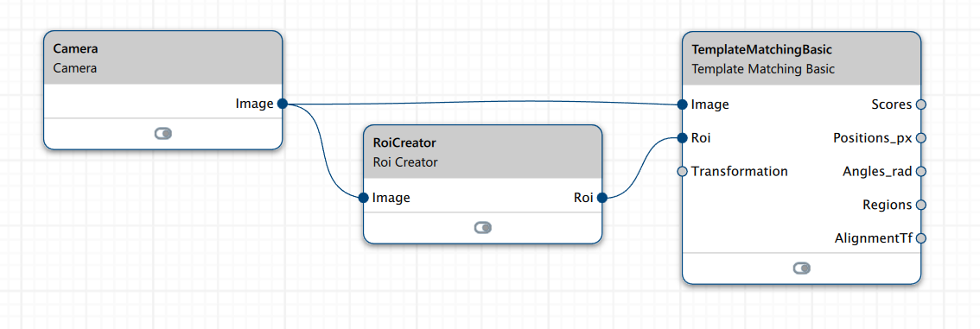Click the Angles_rad output port

pos(920,171)
